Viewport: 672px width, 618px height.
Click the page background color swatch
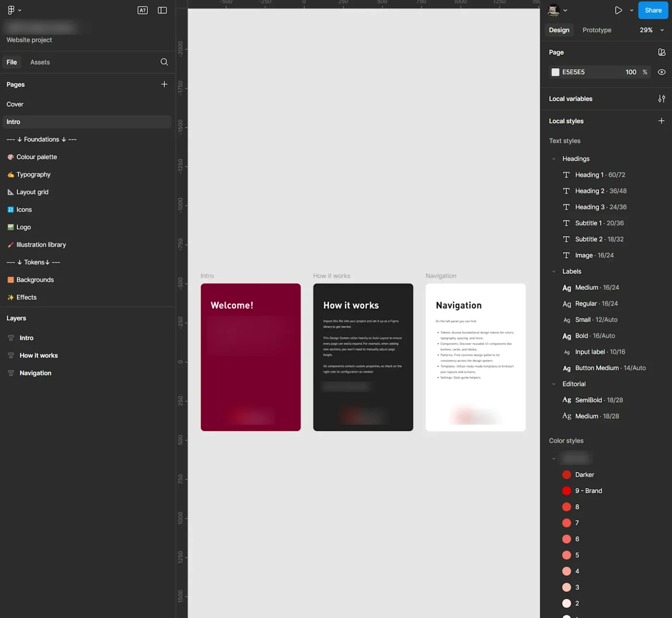click(x=555, y=72)
